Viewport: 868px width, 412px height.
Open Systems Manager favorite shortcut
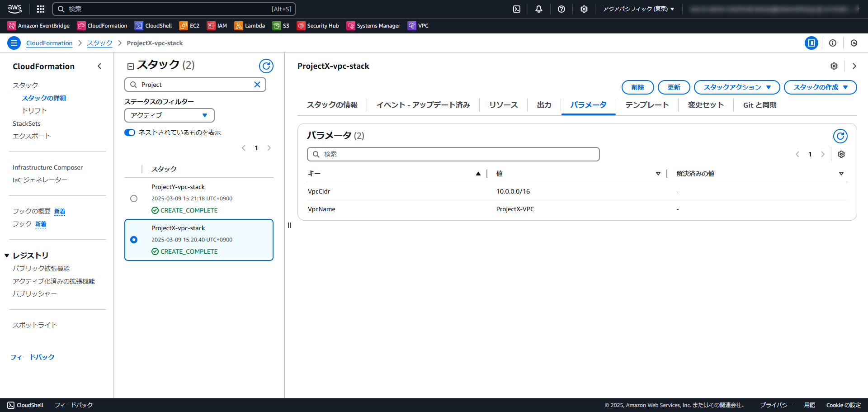(373, 26)
